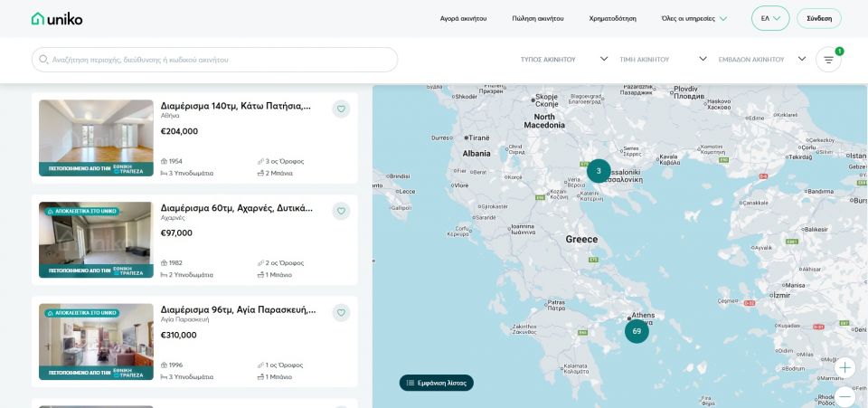Image resolution: width=868 pixels, height=408 pixels.
Task: Expand the ΕΜΒΑΔΟΝ ΑΚΙΝΗΤΟΥ area filter
Action: [760, 60]
